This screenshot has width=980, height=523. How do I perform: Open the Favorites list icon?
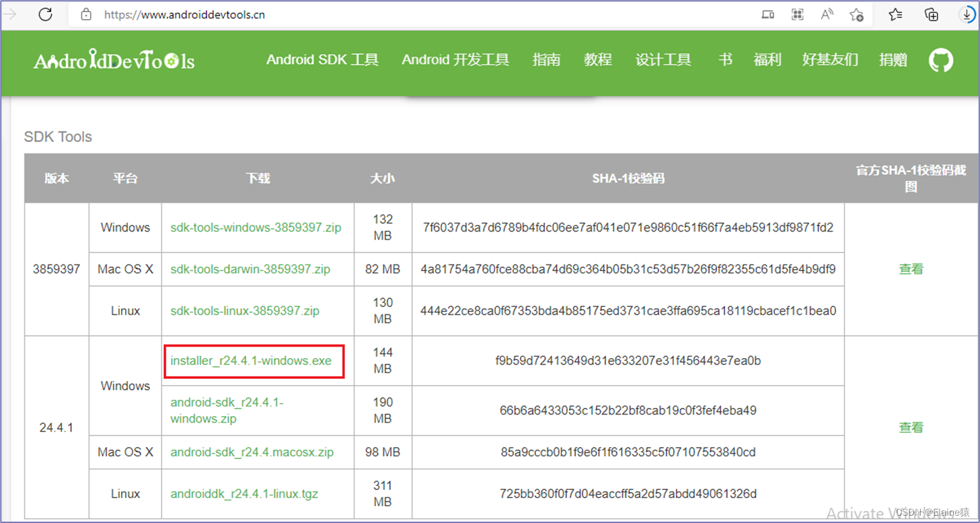pos(895,14)
